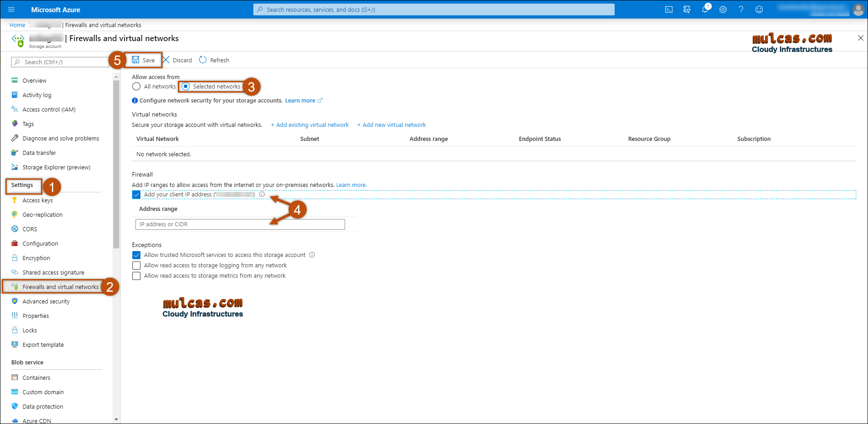
Task: Open Cloud Shell from top bar
Action: pyautogui.click(x=669, y=9)
